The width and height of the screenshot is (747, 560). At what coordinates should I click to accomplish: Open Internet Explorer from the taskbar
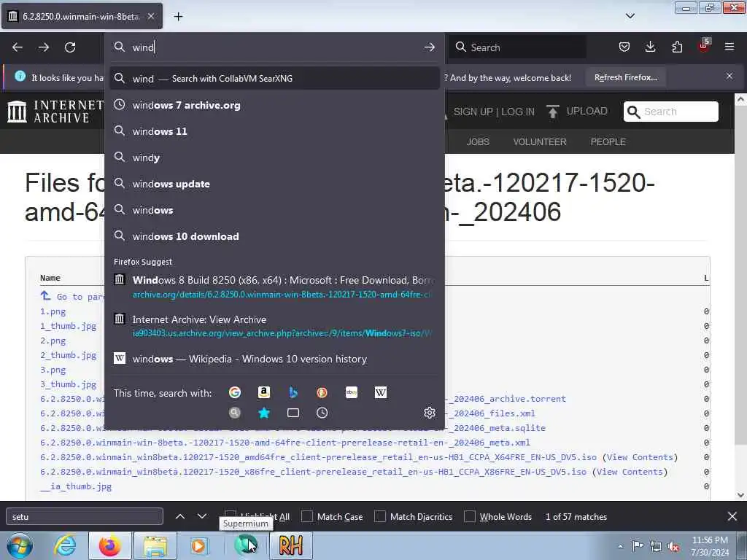[x=65, y=545]
